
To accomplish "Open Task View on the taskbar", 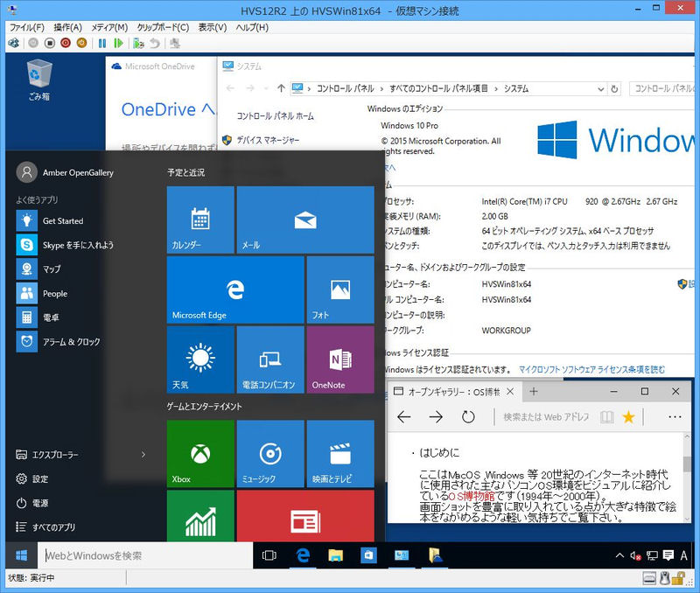I will (x=269, y=555).
